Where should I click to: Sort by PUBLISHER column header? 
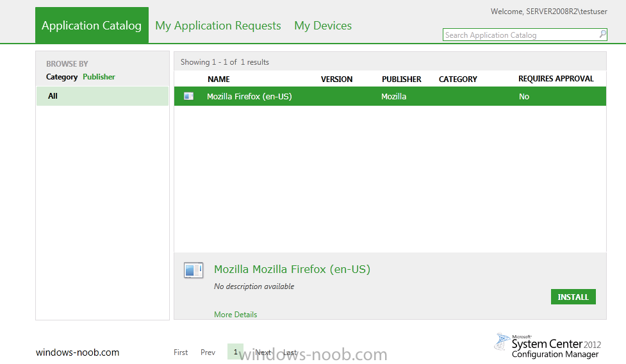[x=402, y=79]
